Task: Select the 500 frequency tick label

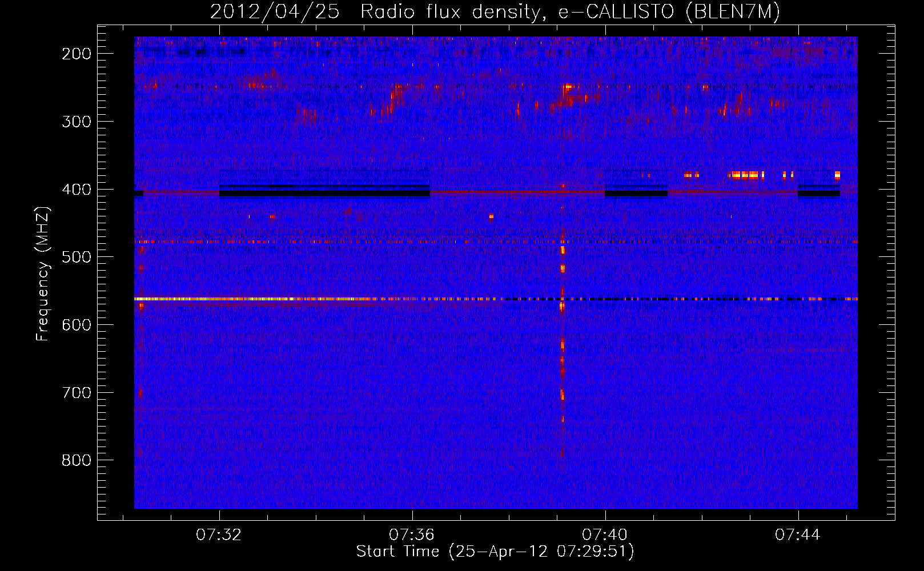Action: [x=77, y=257]
